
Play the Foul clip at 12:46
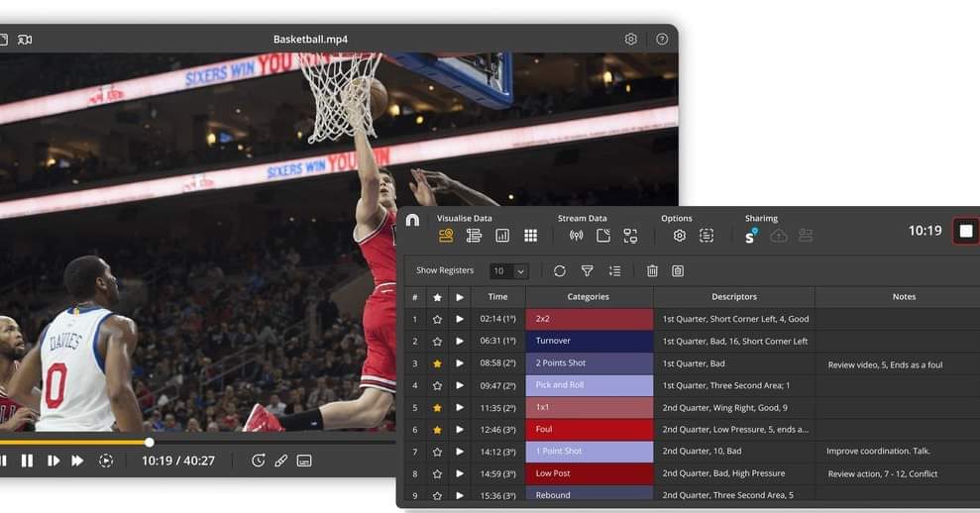click(x=460, y=430)
